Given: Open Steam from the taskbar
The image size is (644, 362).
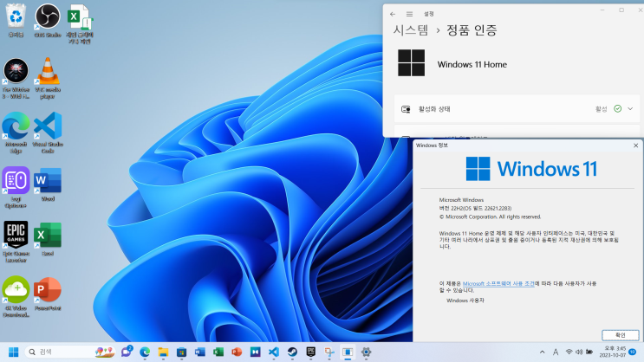Looking at the screenshot, I should pyautogui.click(x=292, y=352).
